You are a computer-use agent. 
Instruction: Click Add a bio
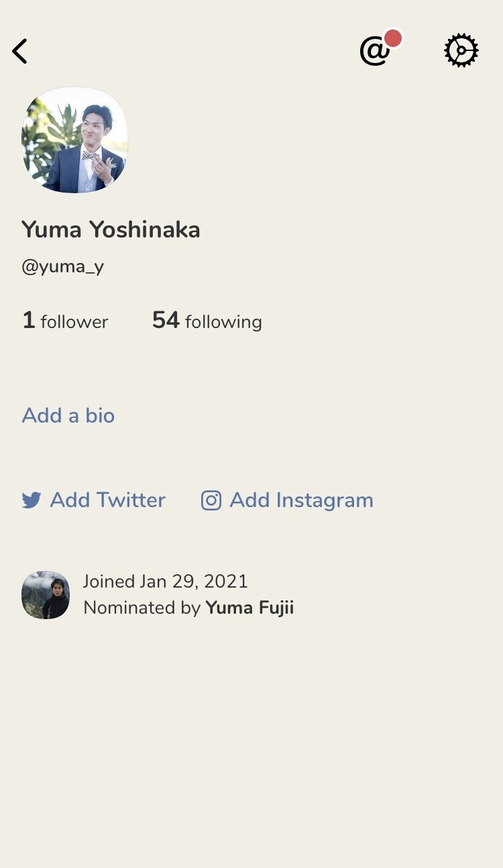68,415
